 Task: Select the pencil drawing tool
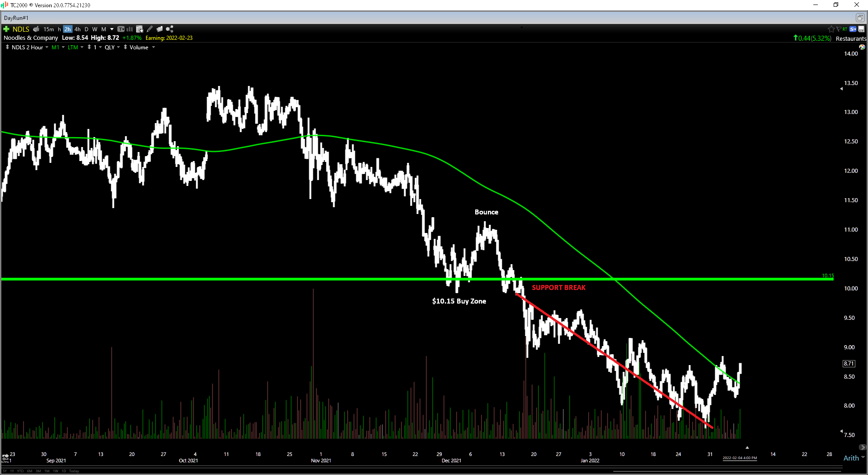[x=150, y=29]
